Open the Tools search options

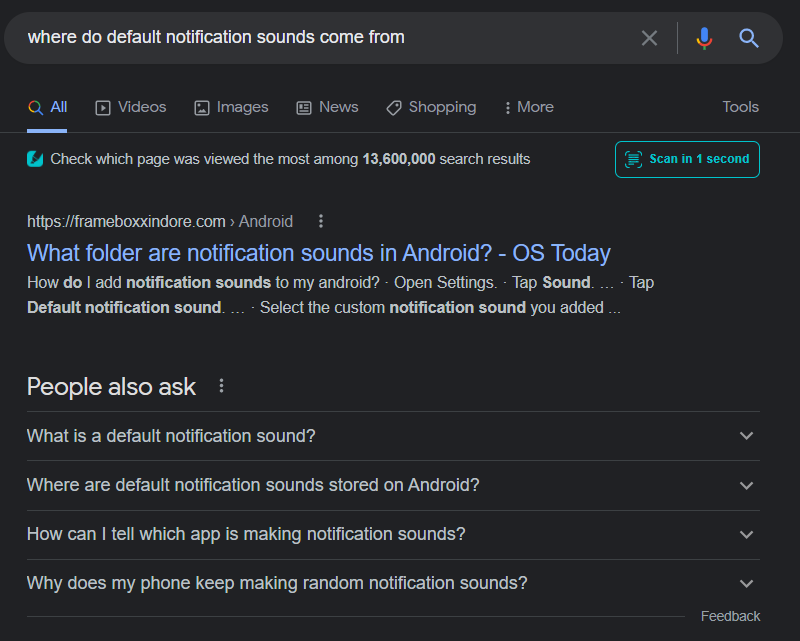(x=740, y=107)
